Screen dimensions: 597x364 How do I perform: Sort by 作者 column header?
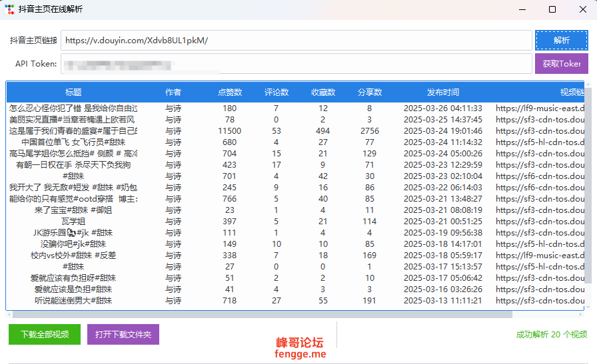click(x=173, y=92)
